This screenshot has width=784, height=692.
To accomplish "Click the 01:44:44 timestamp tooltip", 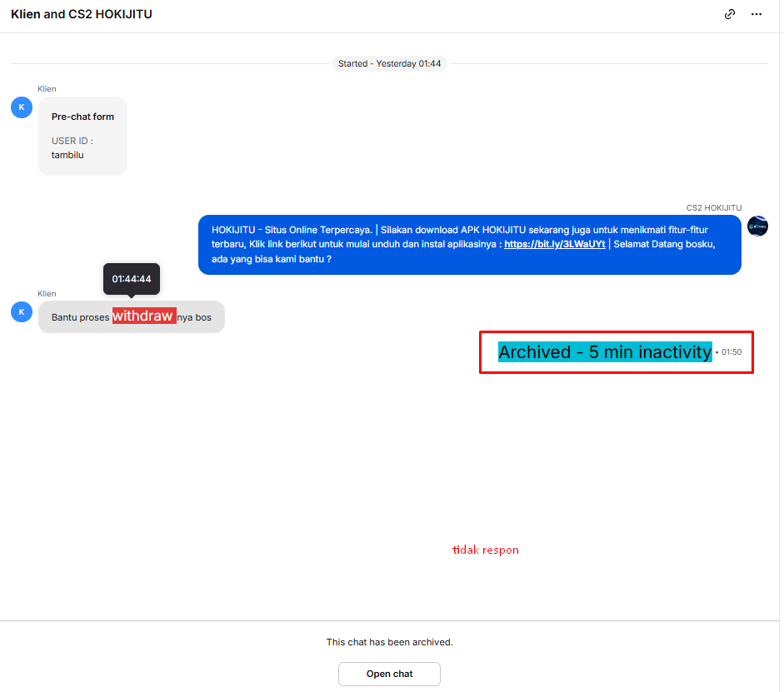I will [132, 279].
